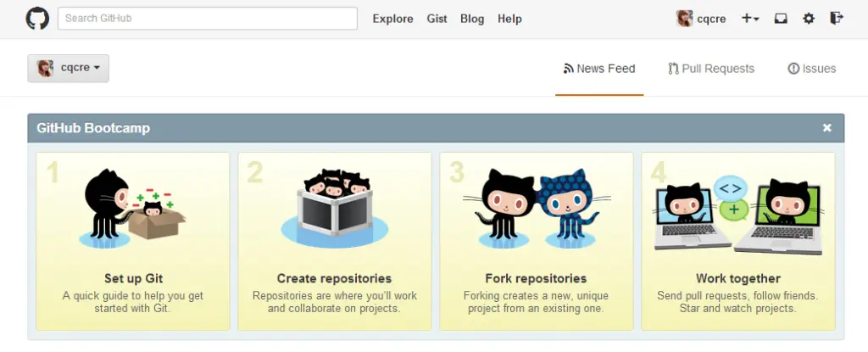Click the header cqcre avatar image

click(x=685, y=19)
